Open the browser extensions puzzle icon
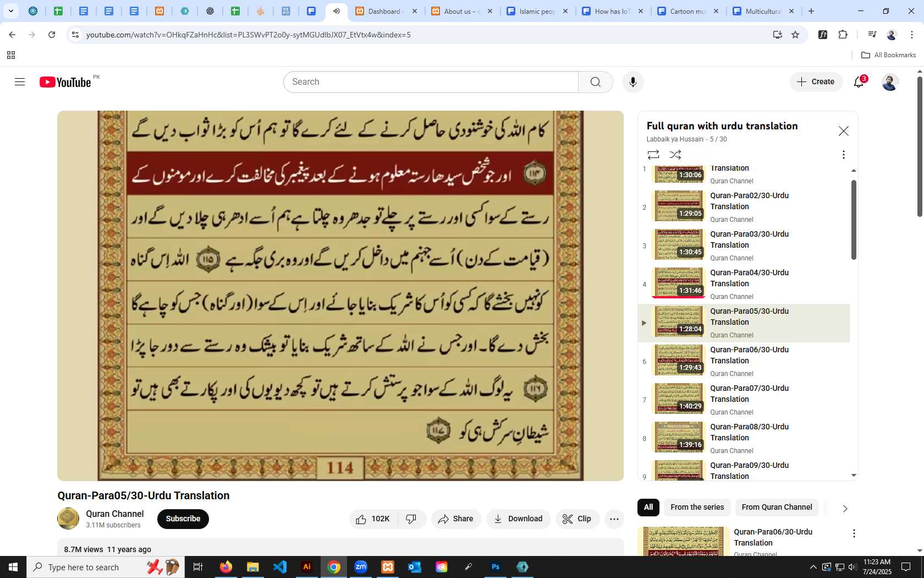The width and height of the screenshot is (924, 578). coord(843,35)
